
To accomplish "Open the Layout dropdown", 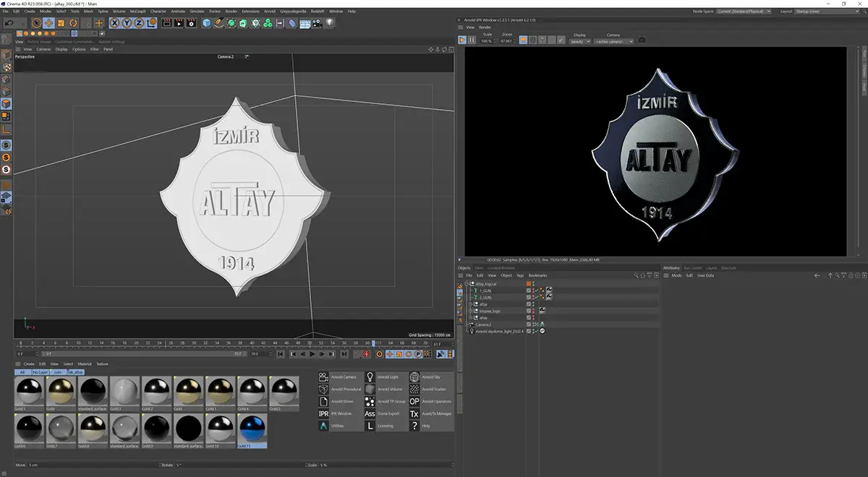I will coord(828,12).
